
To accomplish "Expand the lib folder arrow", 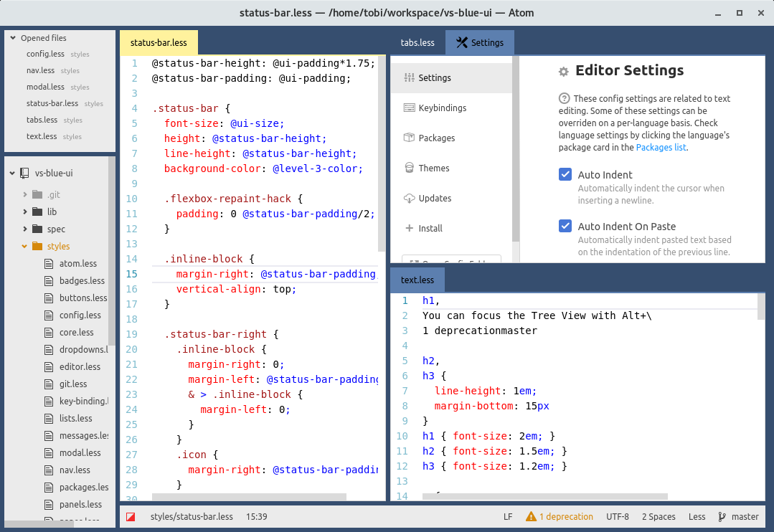I will [x=24, y=212].
